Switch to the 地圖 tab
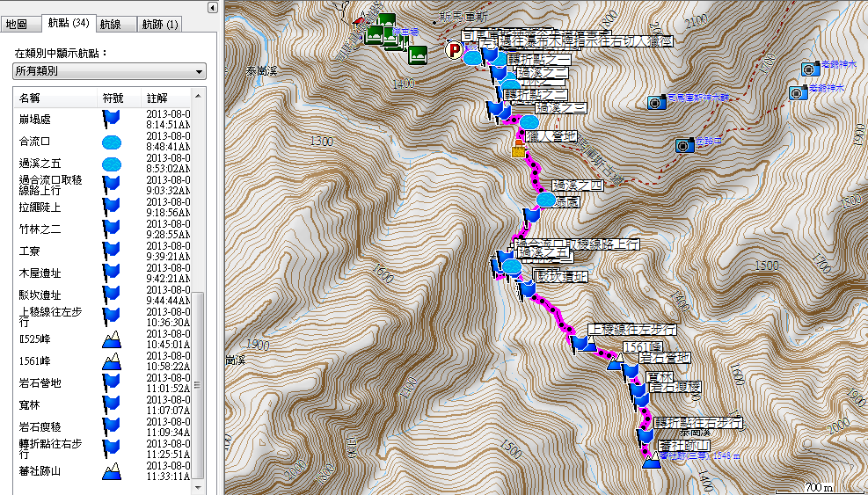 point(17,24)
